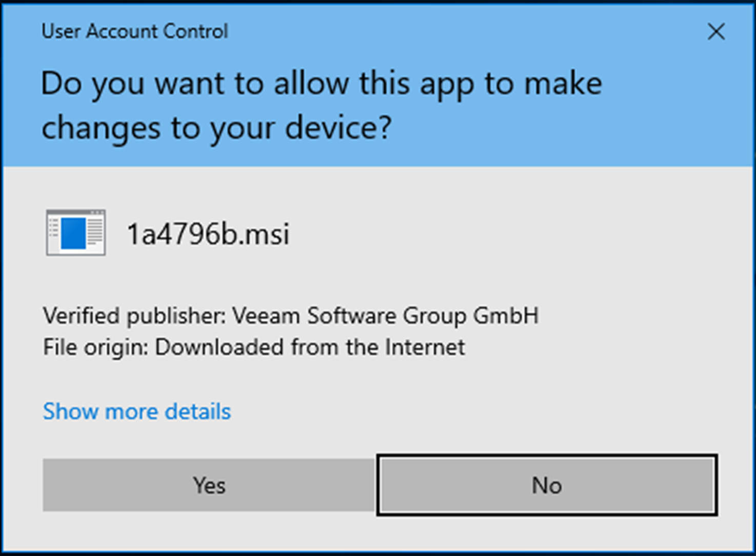Click the blue window icon inside the MSI thumbnail
Viewport: 756px width, 556px height.
tap(73, 233)
